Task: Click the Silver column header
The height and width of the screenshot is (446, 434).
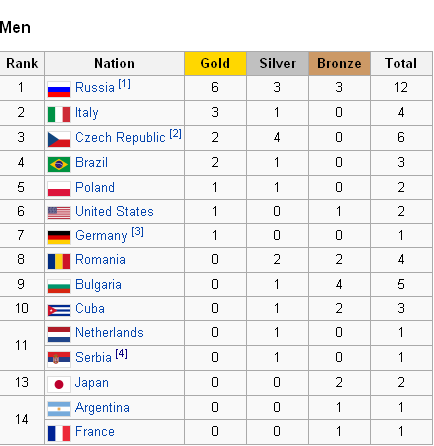Action: (277, 63)
